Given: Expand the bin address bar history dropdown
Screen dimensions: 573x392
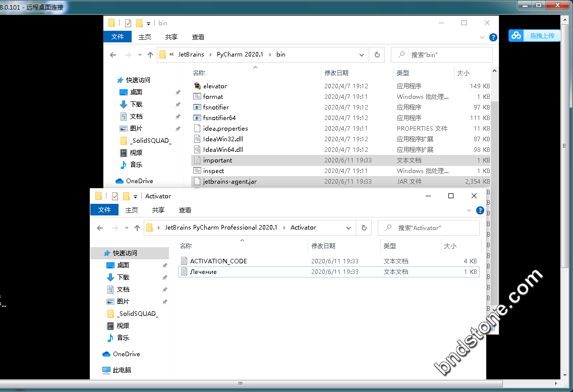Looking at the screenshot, I should (x=362, y=55).
